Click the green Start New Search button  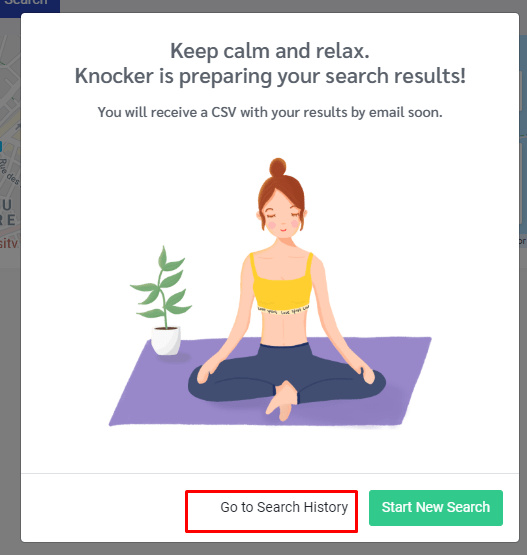point(436,508)
